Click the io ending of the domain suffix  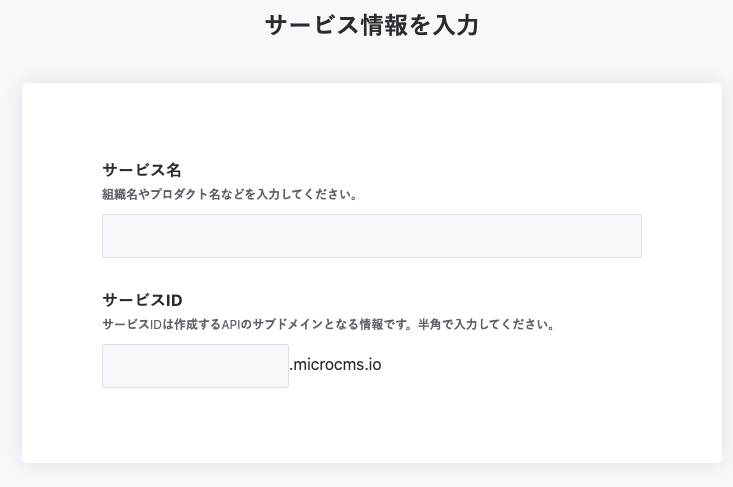[374, 365]
